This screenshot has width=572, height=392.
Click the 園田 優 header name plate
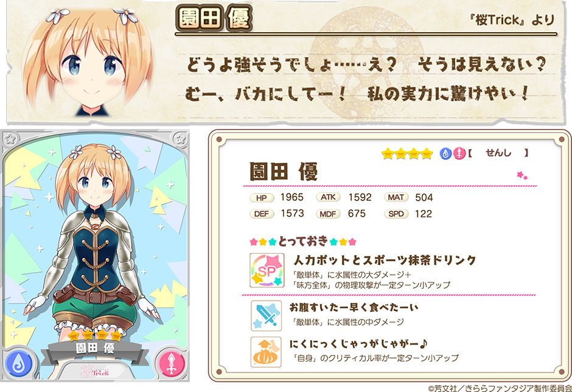tap(214, 18)
